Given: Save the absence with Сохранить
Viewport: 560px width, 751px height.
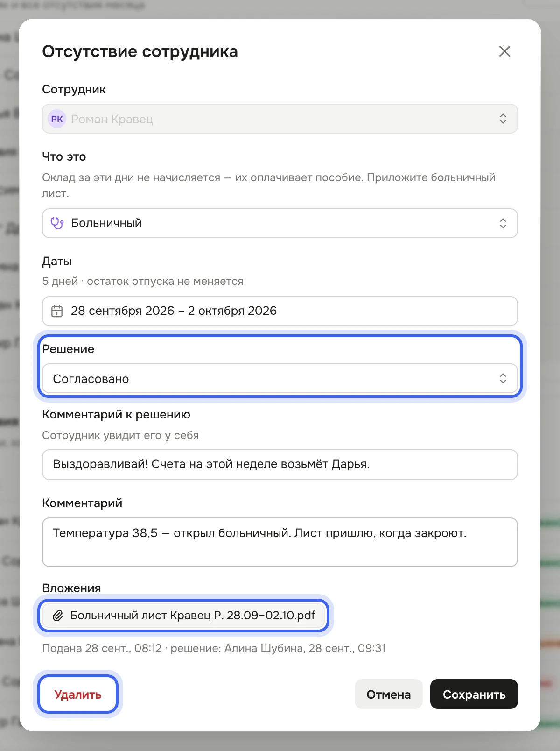Looking at the screenshot, I should [x=474, y=694].
